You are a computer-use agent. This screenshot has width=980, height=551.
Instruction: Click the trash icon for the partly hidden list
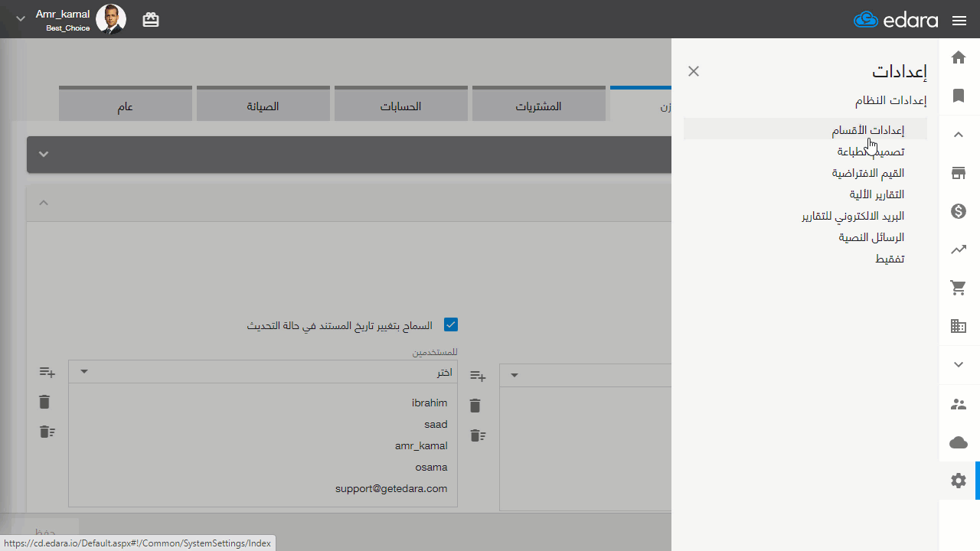(475, 406)
